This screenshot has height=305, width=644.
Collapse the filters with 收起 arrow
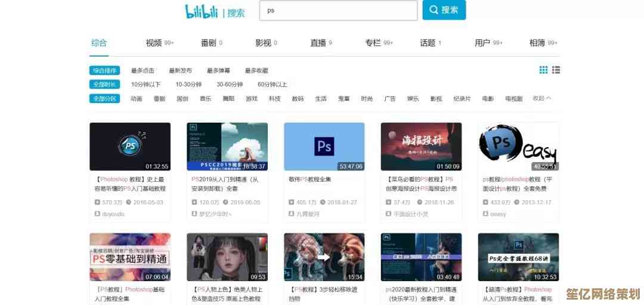click(x=541, y=98)
